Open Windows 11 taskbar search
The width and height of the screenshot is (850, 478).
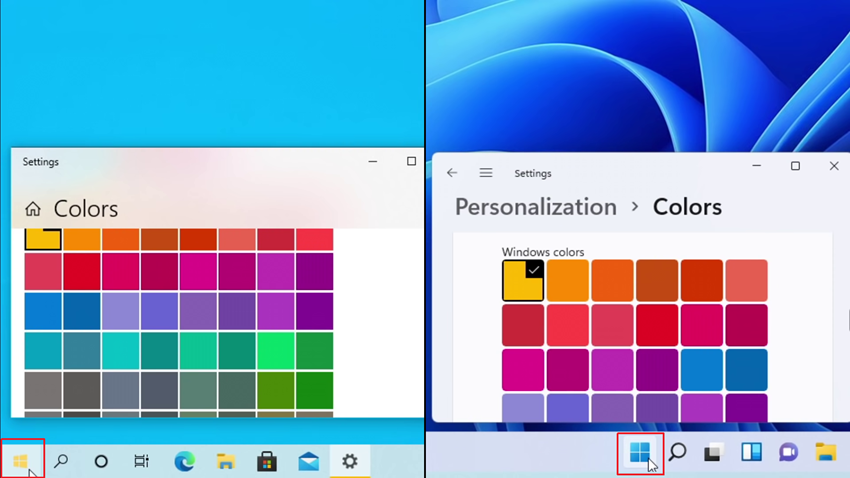point(677,452)
